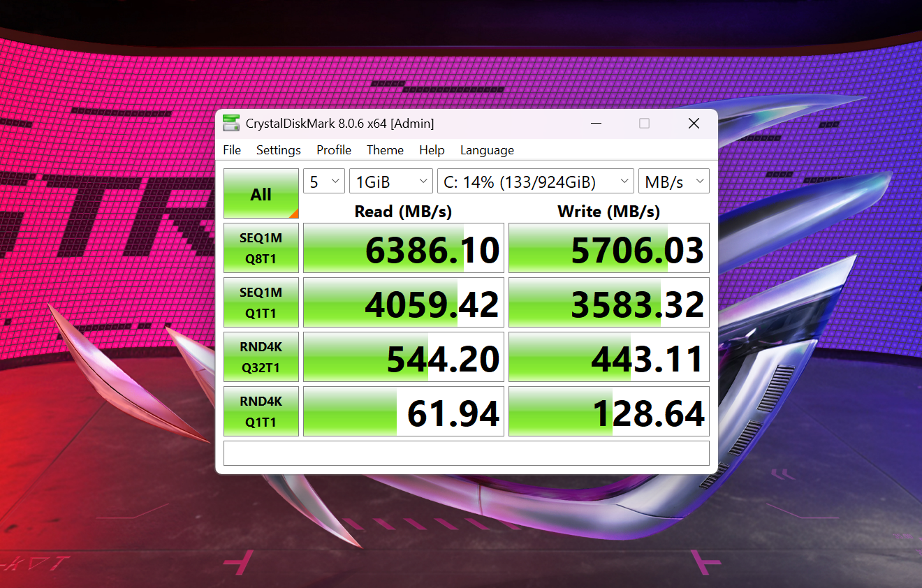
Task: Open the File menu
Action: [232, 150]
